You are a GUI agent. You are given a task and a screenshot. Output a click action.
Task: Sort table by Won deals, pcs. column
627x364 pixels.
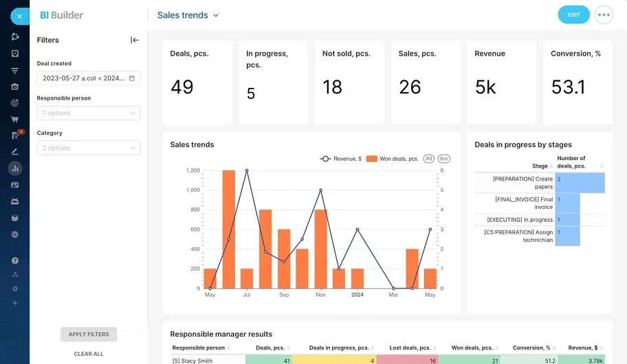click(473, 348)
